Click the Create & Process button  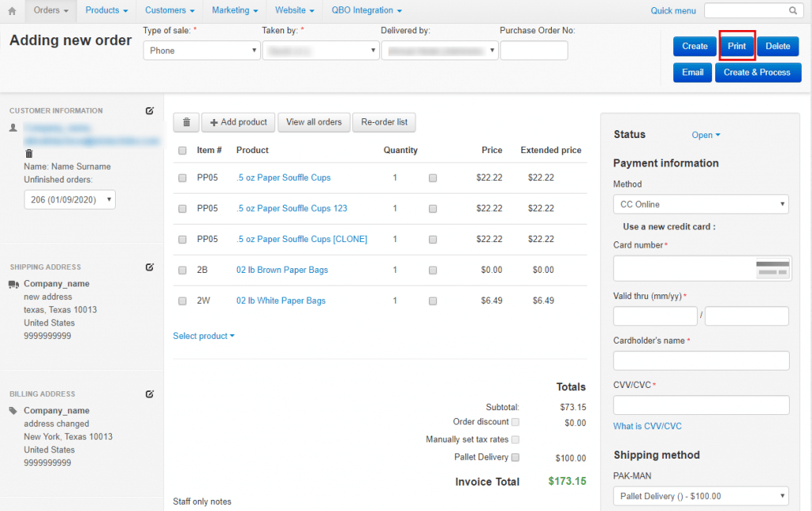[x=757, y=72]
